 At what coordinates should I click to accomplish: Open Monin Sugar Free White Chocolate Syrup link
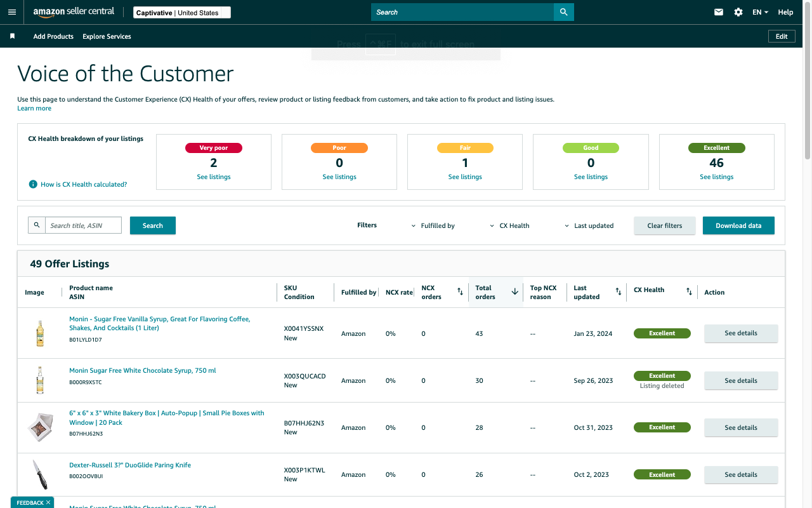click(x=143, y=370)
